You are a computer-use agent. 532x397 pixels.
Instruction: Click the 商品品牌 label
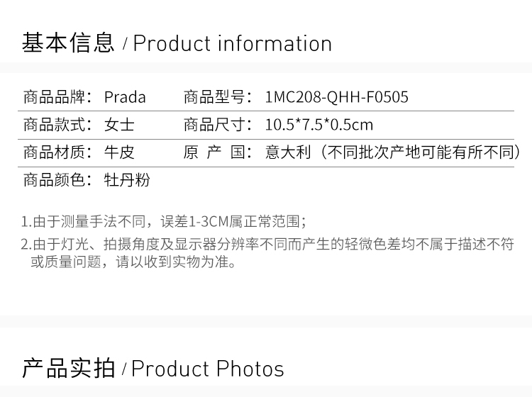pyautogui.click(x=57, y=97)
